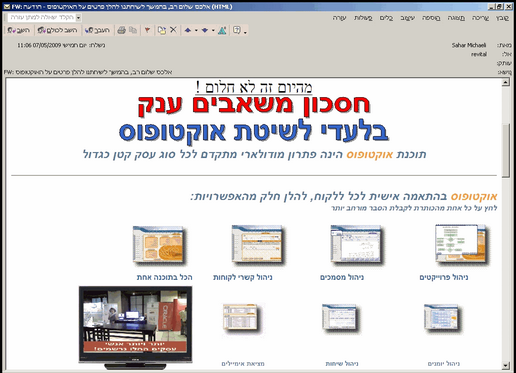Open the קובץ (File) menu
516x373 pixels.
502,18
